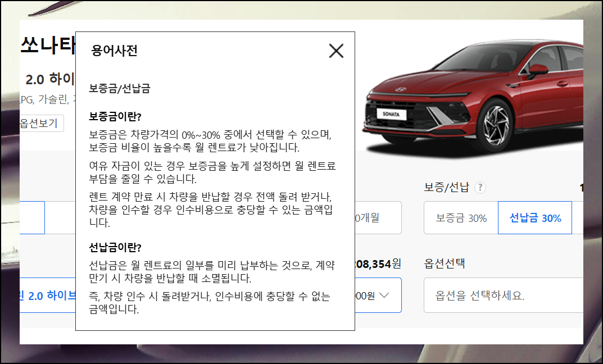Close the 용어사전 glossary popup
The width and height of the screenshot is (603, 364).
pos(336,51)
